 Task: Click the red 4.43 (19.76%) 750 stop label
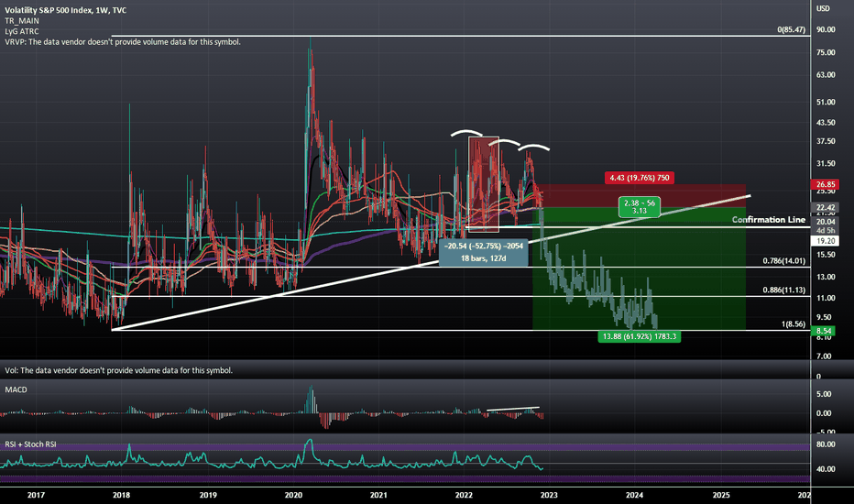click(x=640, y=178)
